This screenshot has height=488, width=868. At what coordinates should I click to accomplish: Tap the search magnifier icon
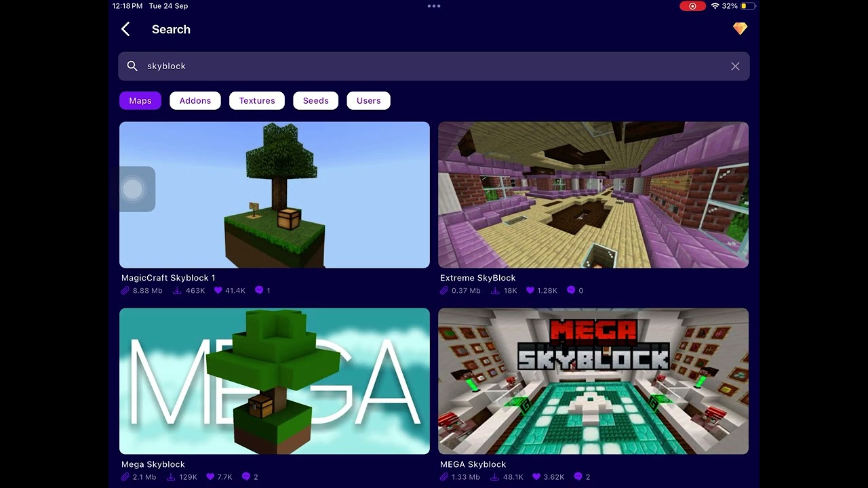point(132,66)
